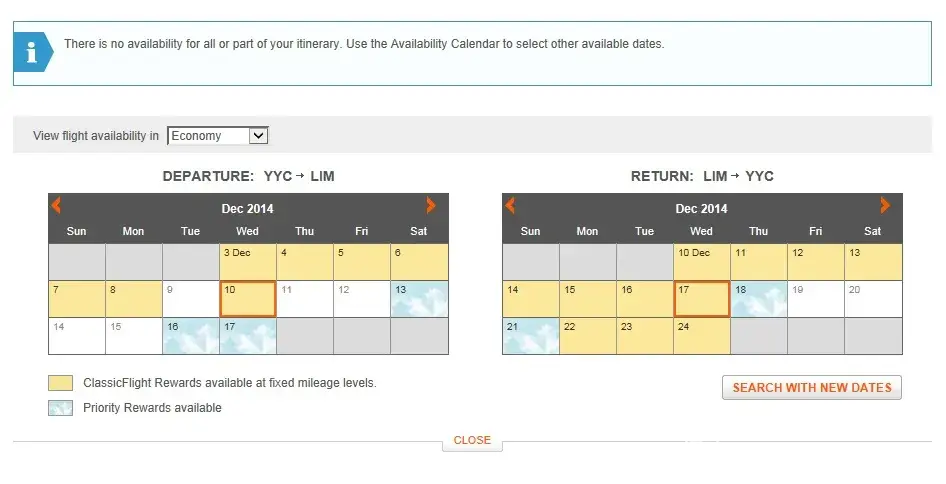The height and width of the screenshot is (484, 946).
Task: Select departure date 17 Priority Rewards
Action: click(248, 336)
